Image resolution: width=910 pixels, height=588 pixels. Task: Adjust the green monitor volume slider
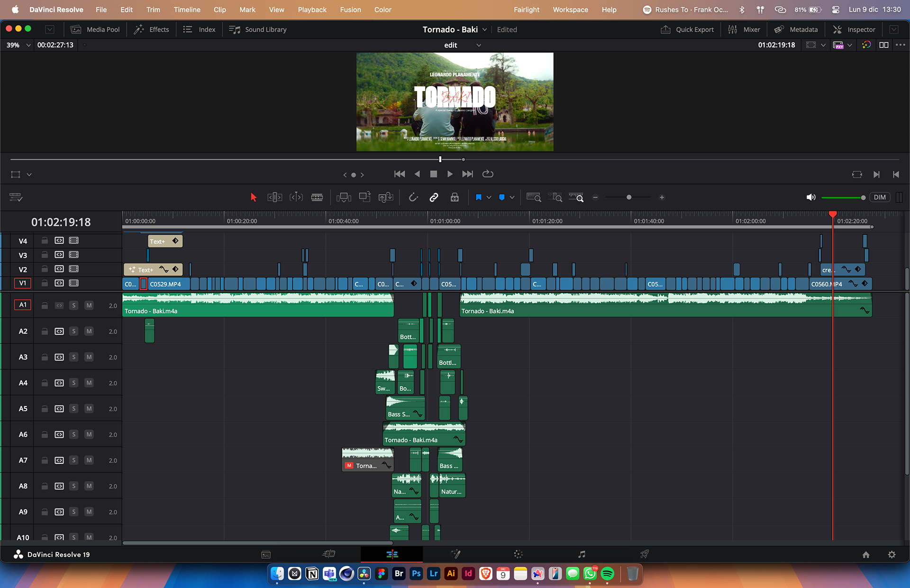point(844,198)
